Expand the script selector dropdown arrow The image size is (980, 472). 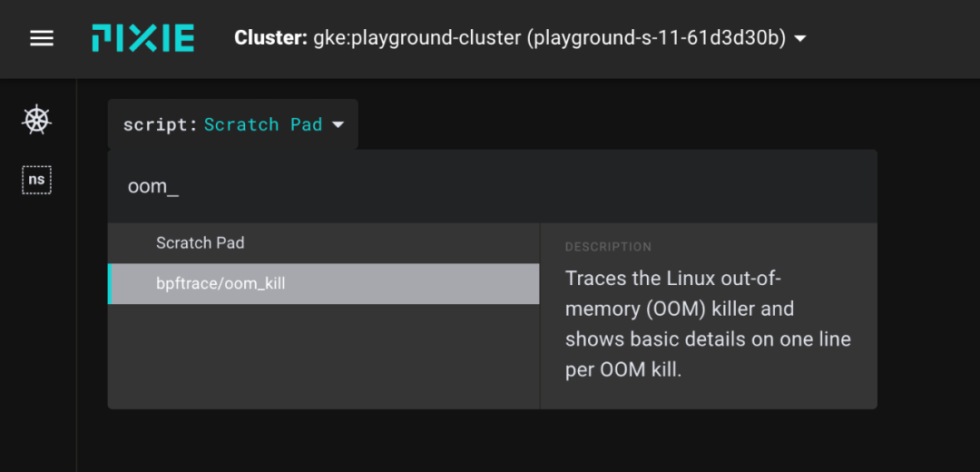click(338, 125)
